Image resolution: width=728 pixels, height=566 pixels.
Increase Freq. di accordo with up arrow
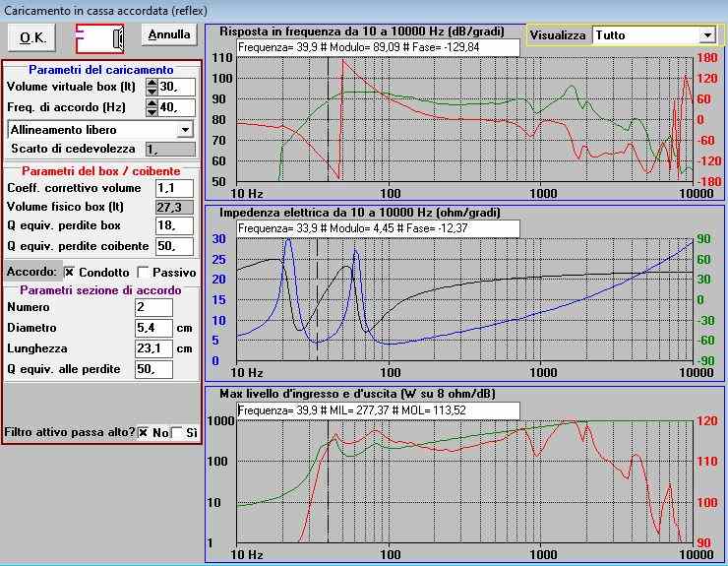coord(152,103)
